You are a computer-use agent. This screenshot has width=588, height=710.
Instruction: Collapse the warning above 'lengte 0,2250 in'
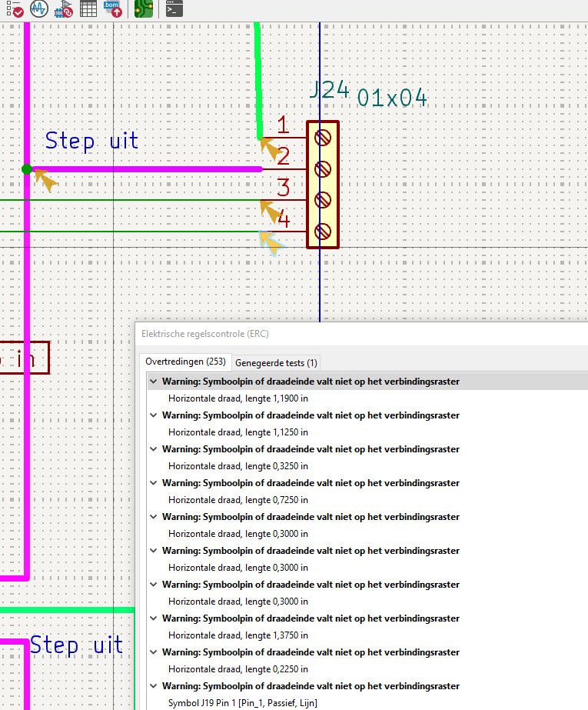pos(154,652)
